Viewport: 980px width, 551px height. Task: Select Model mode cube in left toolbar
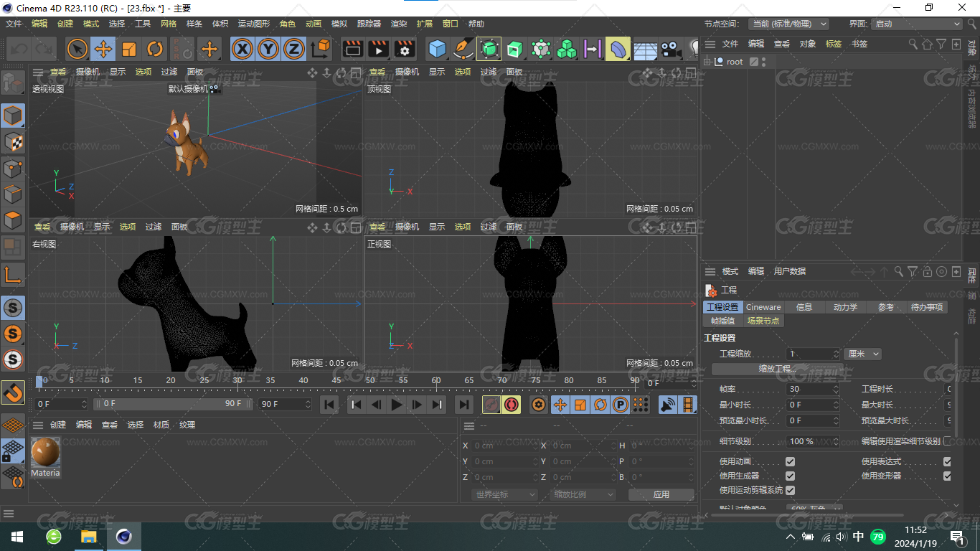(x=13, y=116)
